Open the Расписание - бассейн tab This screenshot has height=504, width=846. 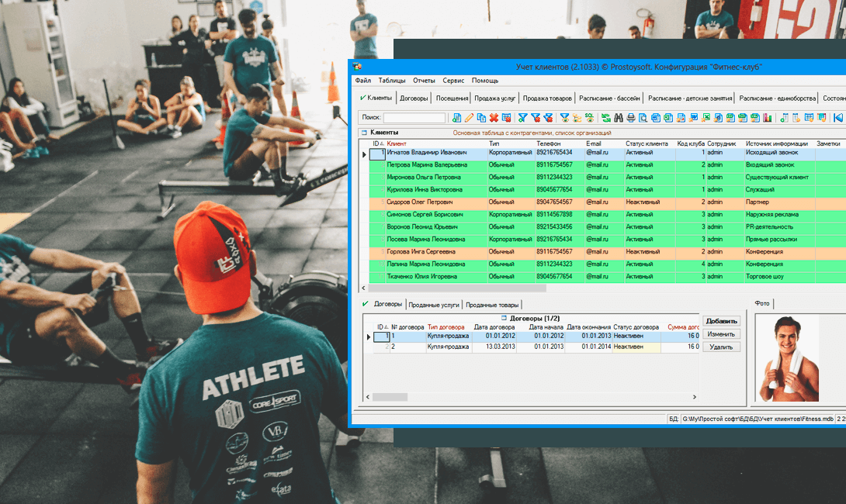point(610,98)
